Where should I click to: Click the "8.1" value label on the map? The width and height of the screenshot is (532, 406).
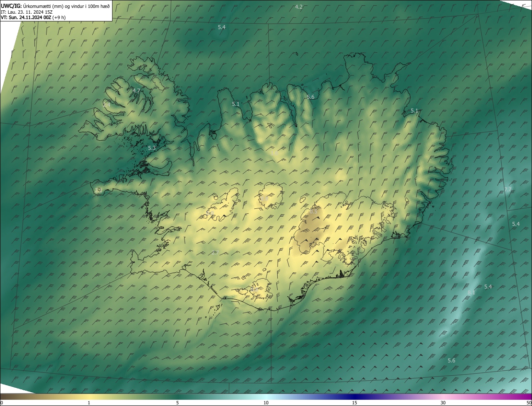click(471, 293)
